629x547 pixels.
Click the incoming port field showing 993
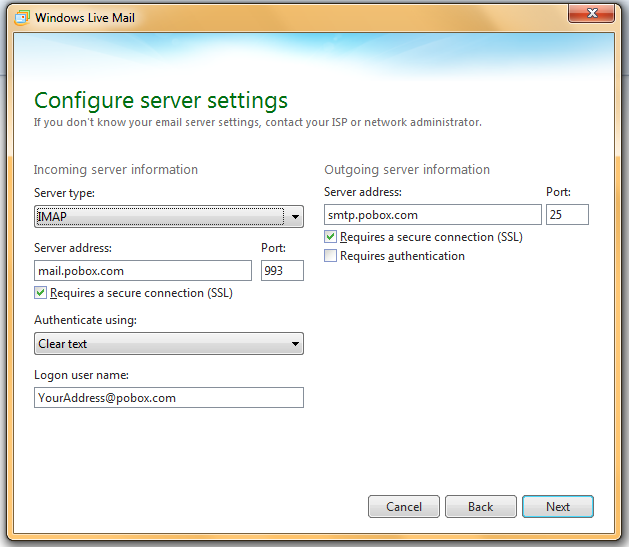(282, 271)
